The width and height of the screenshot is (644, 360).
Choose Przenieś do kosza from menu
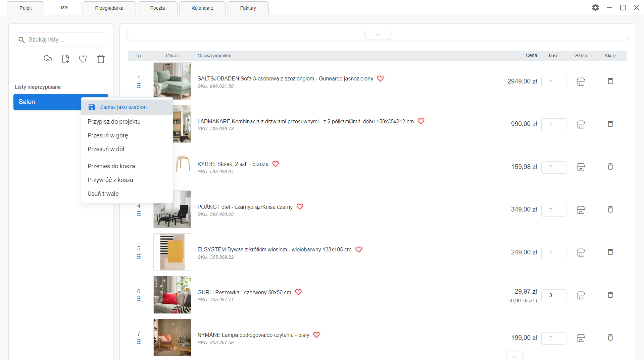pyautogui.click(x=111, y=166)
